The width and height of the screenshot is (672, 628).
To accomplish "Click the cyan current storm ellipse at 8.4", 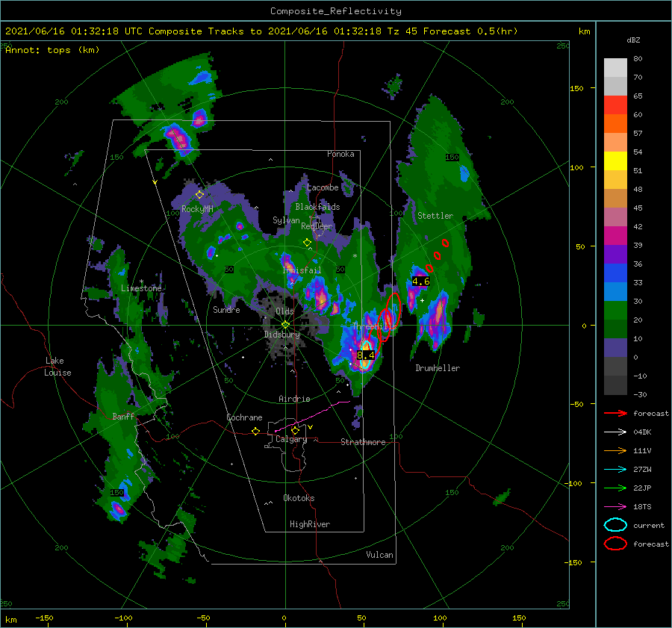I will [366, 354].
